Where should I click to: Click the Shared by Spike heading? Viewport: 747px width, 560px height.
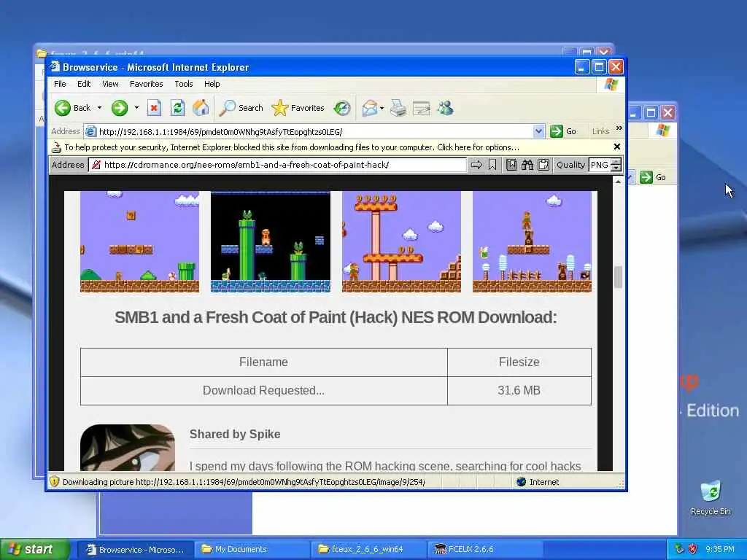coord(235,434)
